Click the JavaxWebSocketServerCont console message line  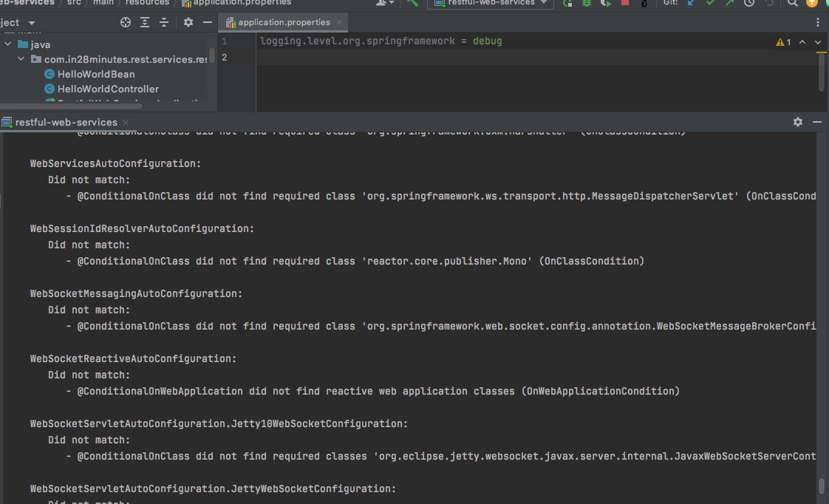coord(441,457)
